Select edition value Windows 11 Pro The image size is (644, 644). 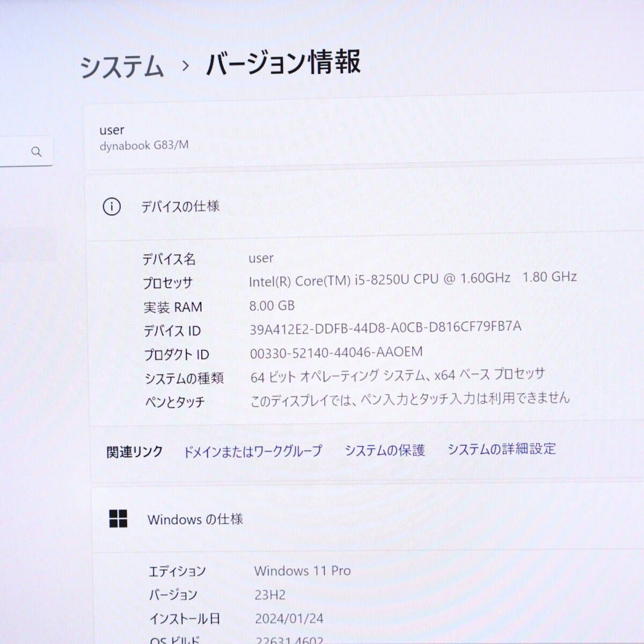pos(303,570)
